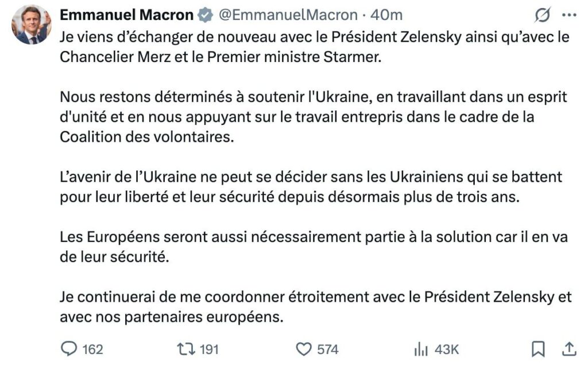Click the 574 likes count
The height and width of the screenshot is (370, 588).
pyautogui.click(x=328, y=349)
